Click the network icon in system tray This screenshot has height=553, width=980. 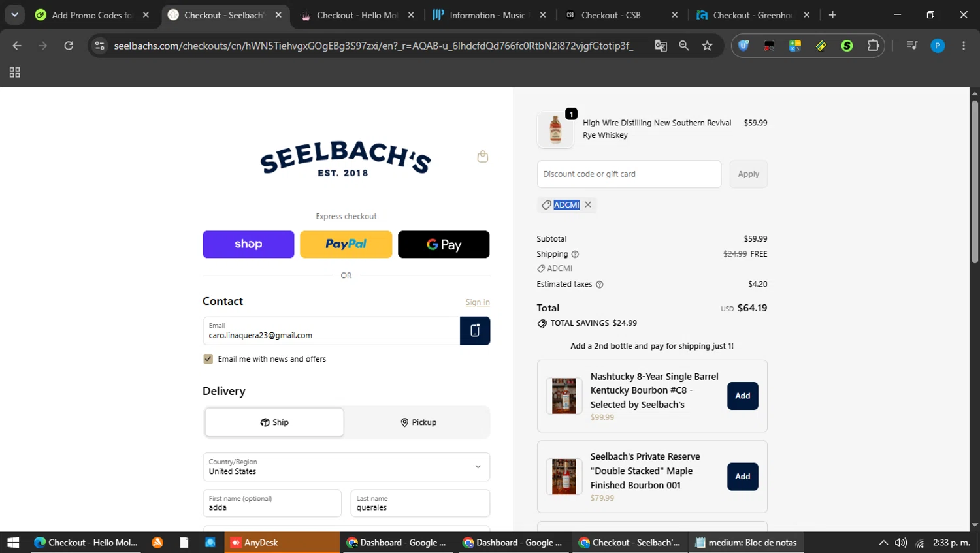point(919,543)
